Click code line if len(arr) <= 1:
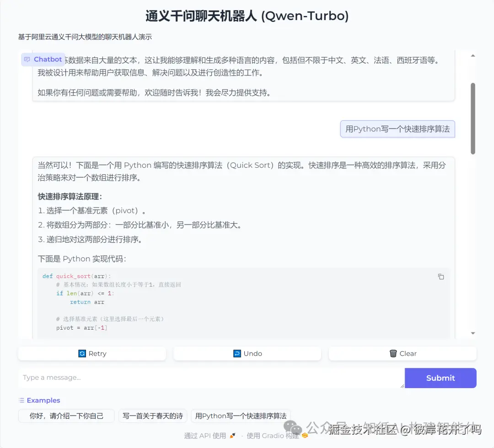The image size is (494, 448). [x=85, y=293]
